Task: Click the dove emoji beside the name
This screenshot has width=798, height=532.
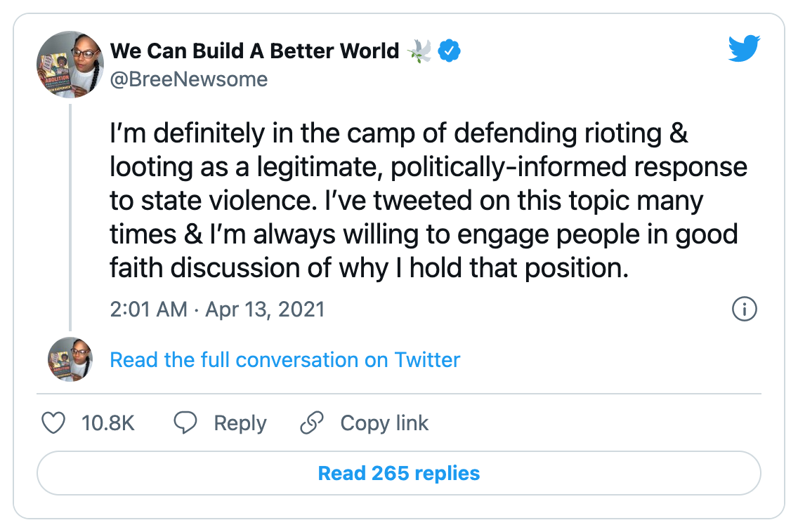Action: click(419, 51)
